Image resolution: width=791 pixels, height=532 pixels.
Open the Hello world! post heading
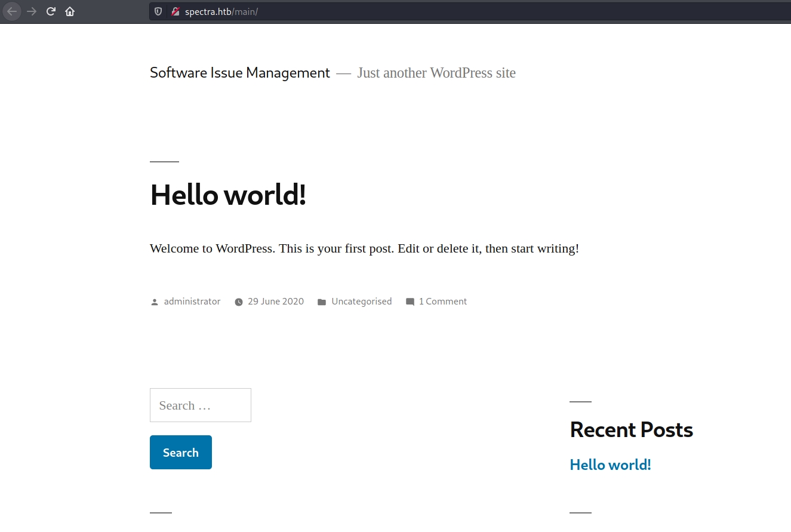(228, 195)
